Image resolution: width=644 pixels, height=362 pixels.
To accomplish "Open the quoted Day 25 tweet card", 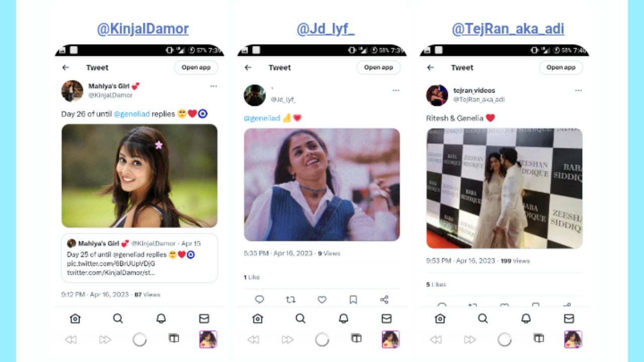I will (140, 258).
